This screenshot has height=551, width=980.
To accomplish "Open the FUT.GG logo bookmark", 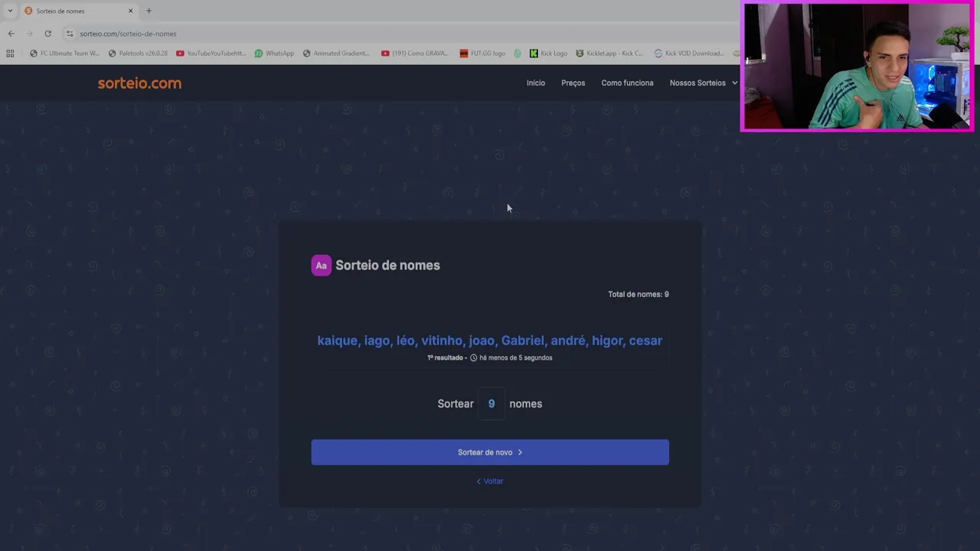I will (482, 54).
